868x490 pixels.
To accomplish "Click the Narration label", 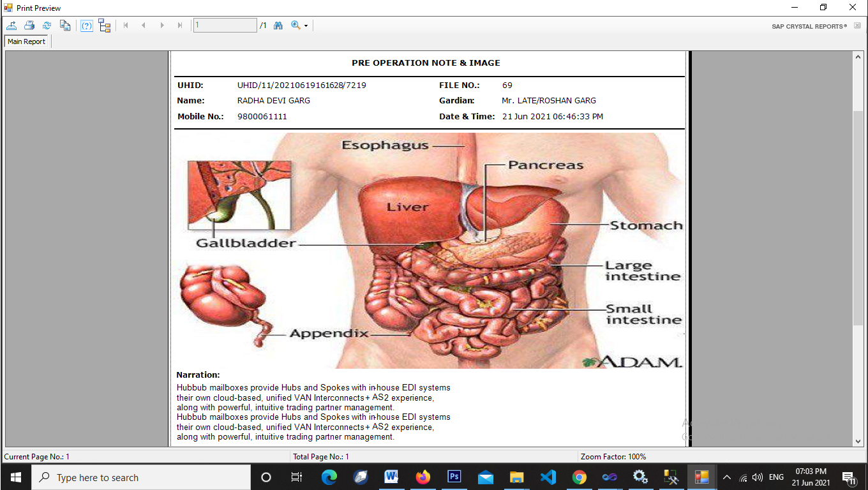I will tap(198, 375).
